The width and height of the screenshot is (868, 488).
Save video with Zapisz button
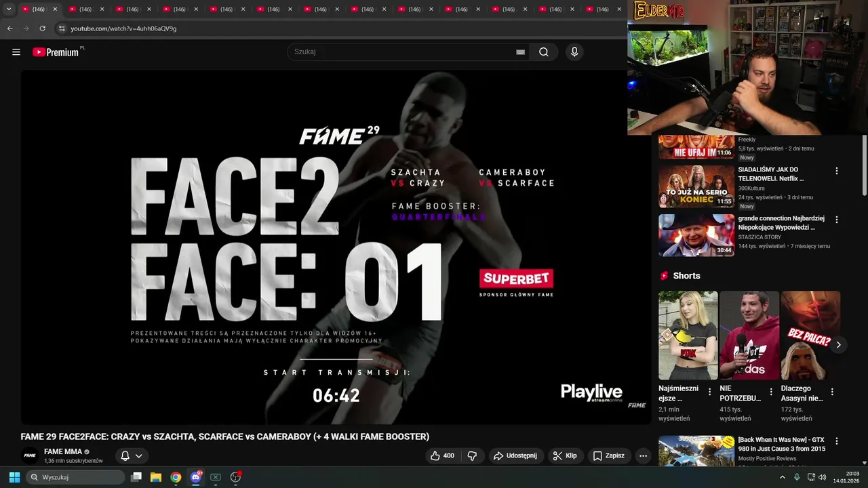tap(609, 455)
